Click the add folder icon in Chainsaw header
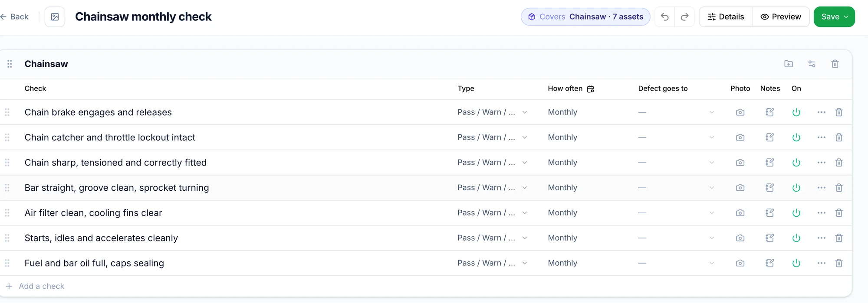 789,64
